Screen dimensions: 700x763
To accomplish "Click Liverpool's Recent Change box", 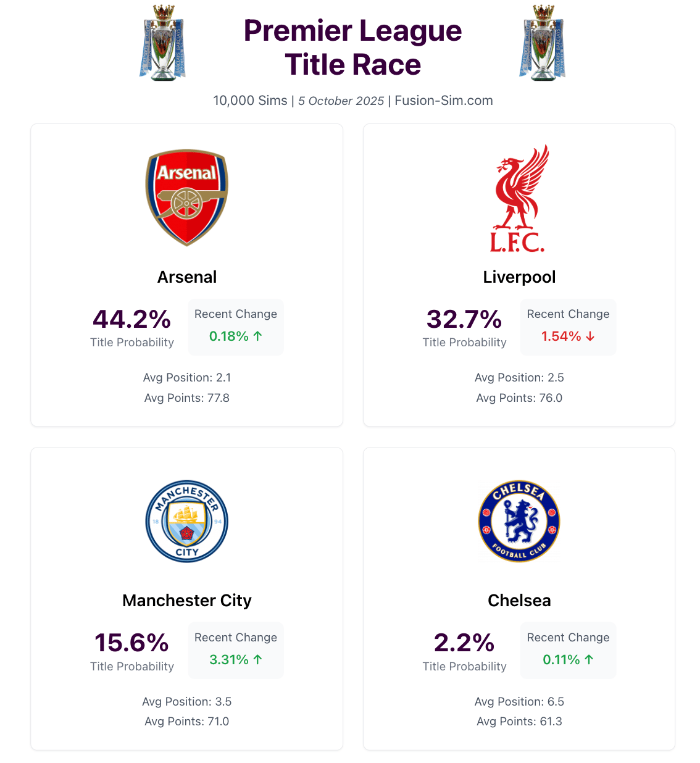I will pos(568,327).
